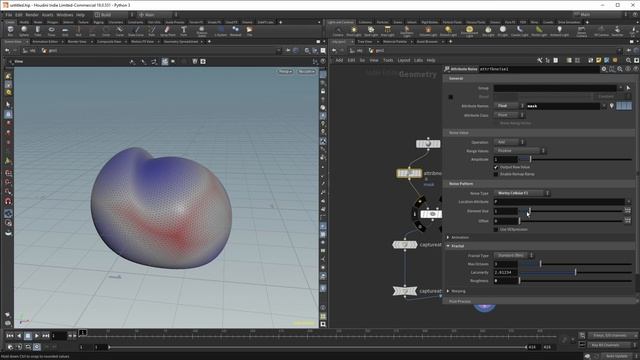
Task: Add a Spot Light from the shelf
Action: pos(371,31)
